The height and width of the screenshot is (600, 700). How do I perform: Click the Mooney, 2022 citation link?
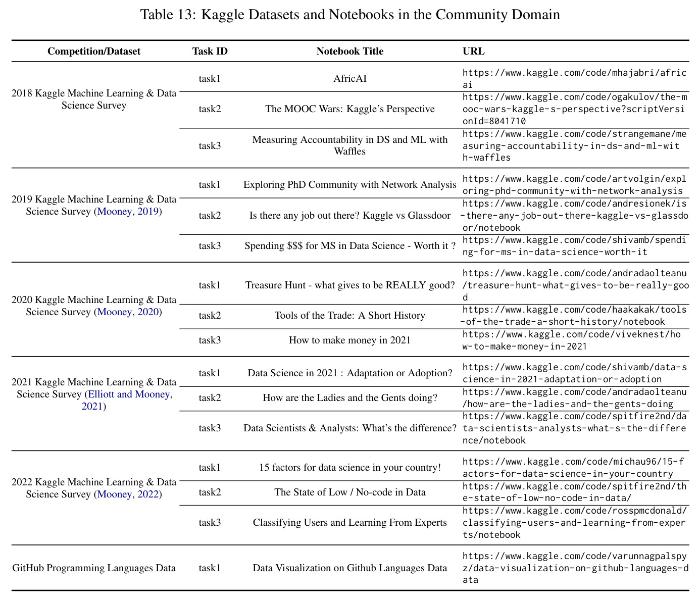(128, 494)
